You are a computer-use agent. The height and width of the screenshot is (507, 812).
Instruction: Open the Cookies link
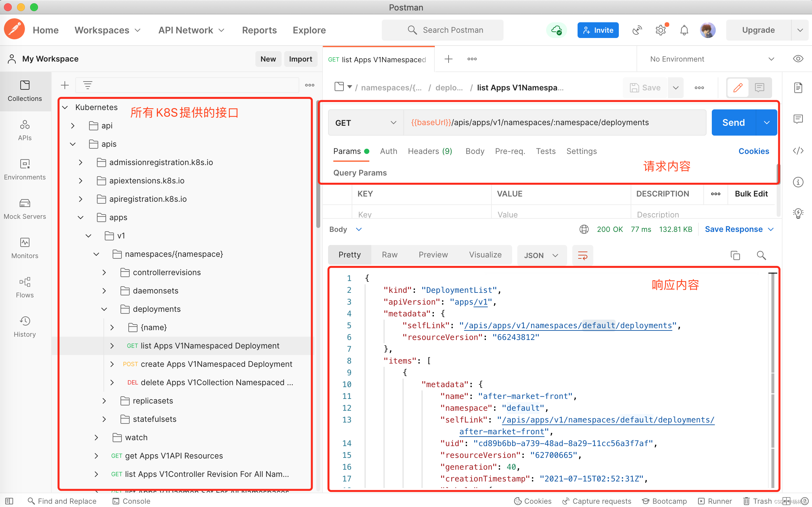tap(754, 151)
